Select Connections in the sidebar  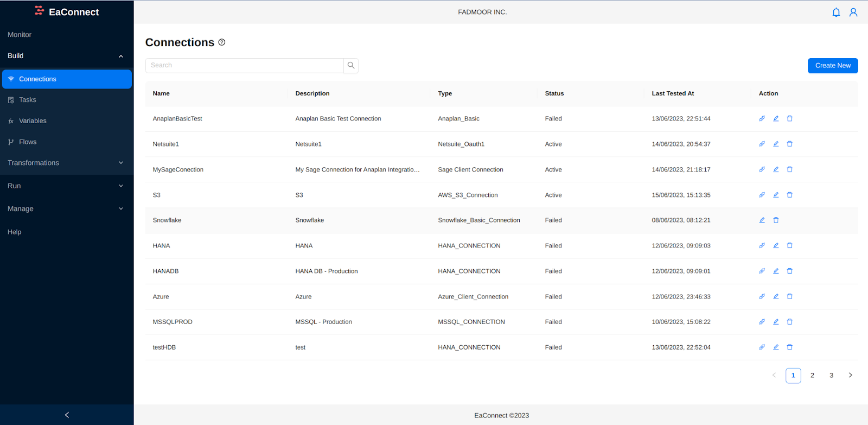tap(67, 79)
